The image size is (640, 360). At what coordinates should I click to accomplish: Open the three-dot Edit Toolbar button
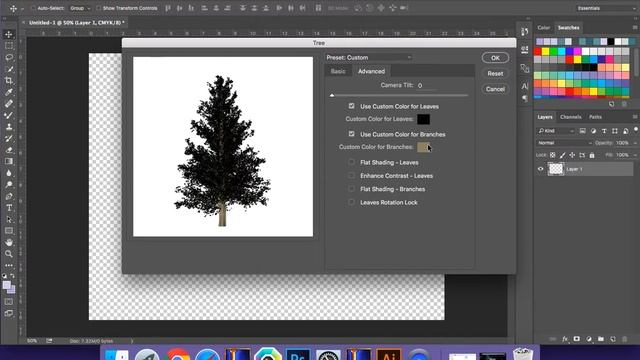tap(9, 265)
